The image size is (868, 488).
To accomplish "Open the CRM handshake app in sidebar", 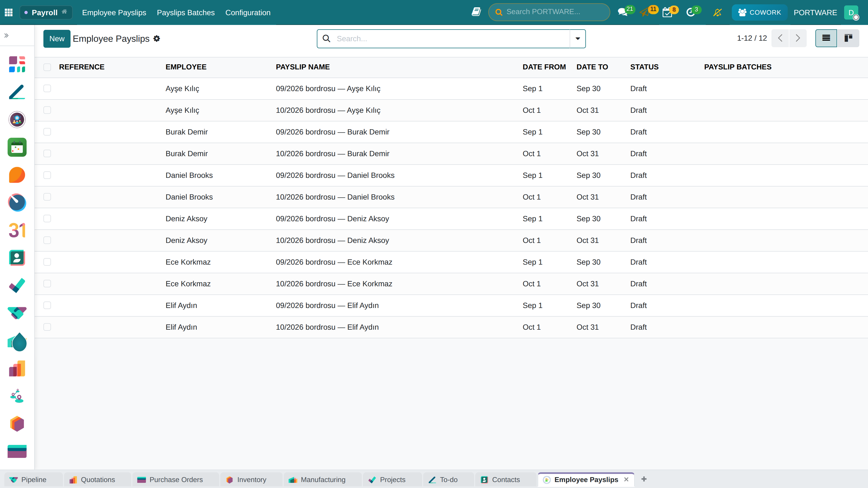I will tap(17, 313).
